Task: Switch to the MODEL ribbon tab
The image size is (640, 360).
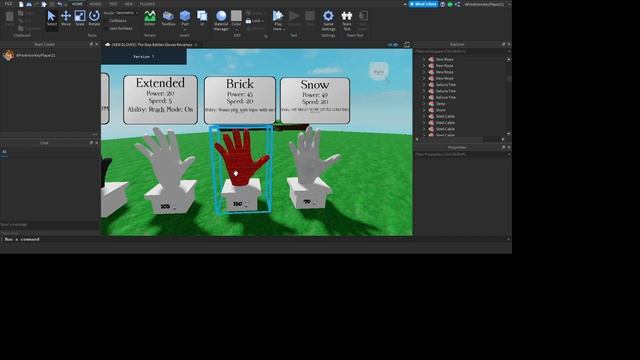Action: pyautogui.click(x=95, y=4)
